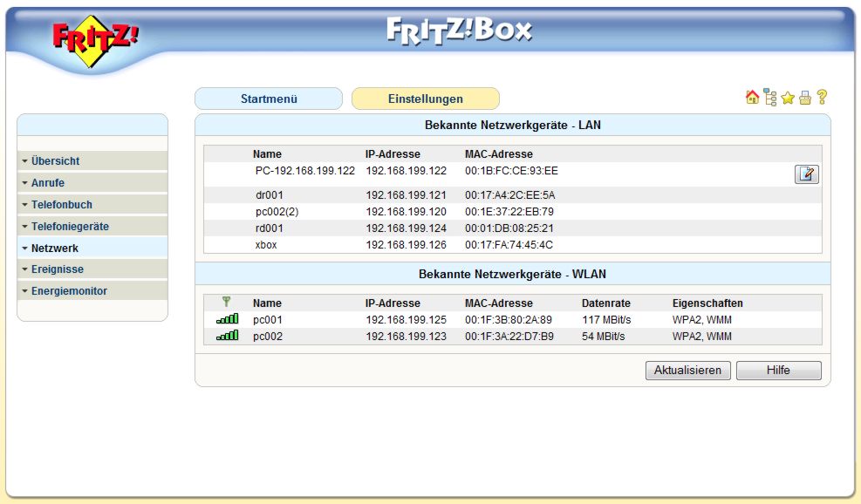This screenshot has width=861, height=504.
Task: Click IP address 192.168.199.124
Action: coord(407,228)
